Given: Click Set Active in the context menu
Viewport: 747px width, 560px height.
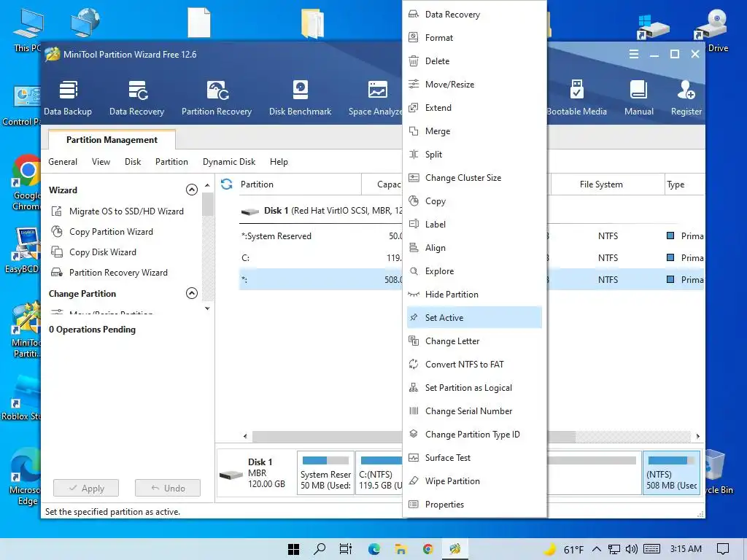Looking at the screenshot, I should (x=474, y=318).
